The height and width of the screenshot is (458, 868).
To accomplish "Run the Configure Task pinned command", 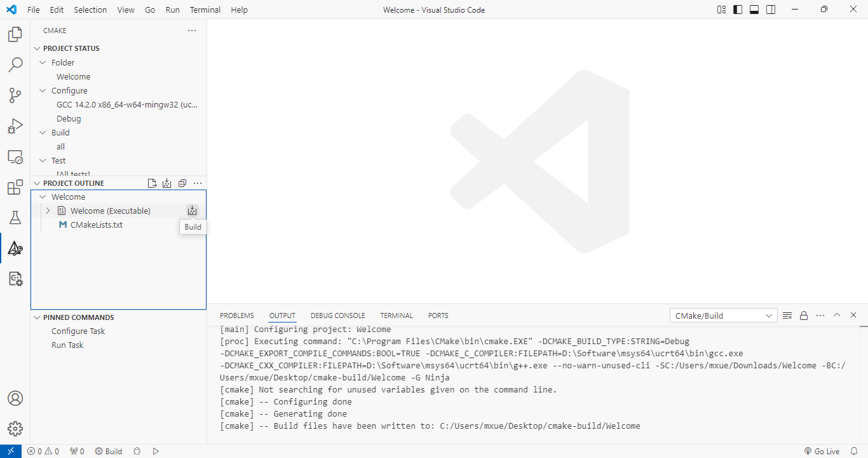I will pyautogui.click(x=78, y=331).
